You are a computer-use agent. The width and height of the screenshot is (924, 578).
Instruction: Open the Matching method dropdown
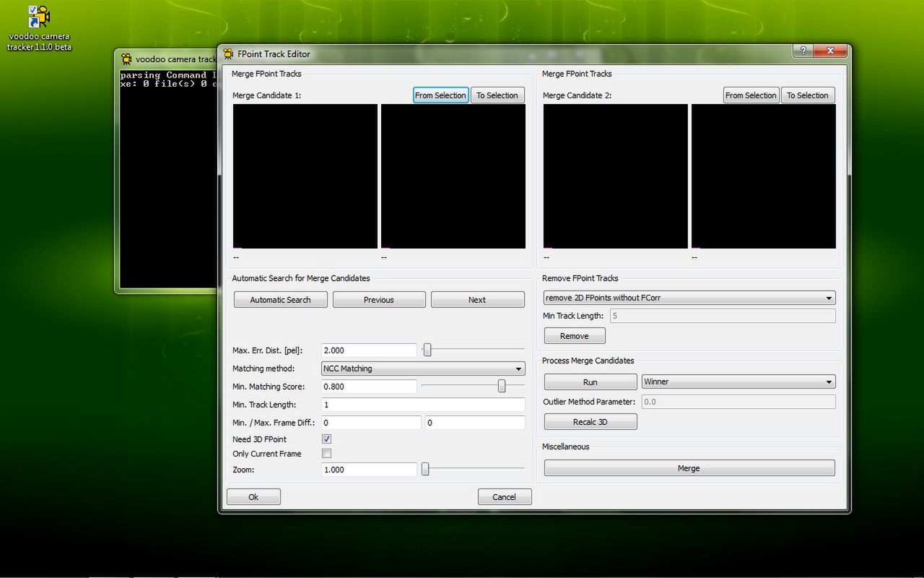[x=423, y=368]
